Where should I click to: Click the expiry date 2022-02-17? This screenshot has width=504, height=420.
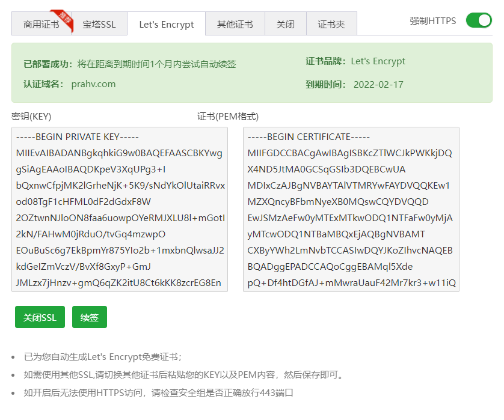click(x=378, y=85)
